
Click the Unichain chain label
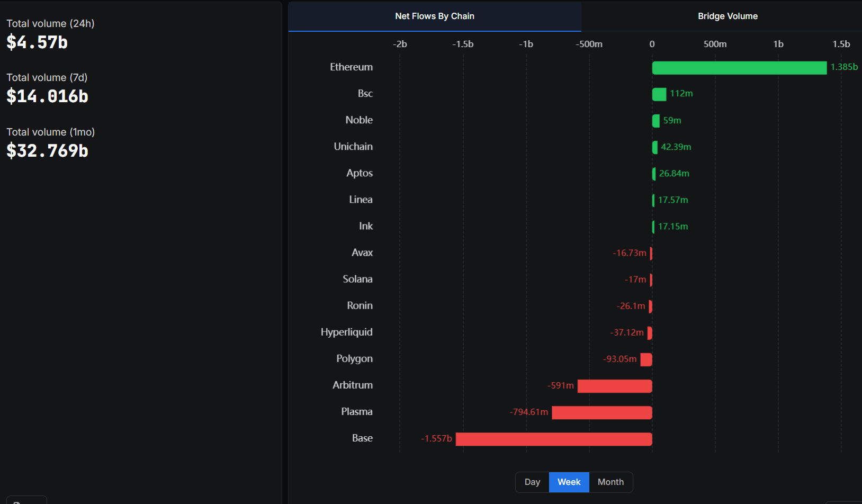(x=353, y=147)
